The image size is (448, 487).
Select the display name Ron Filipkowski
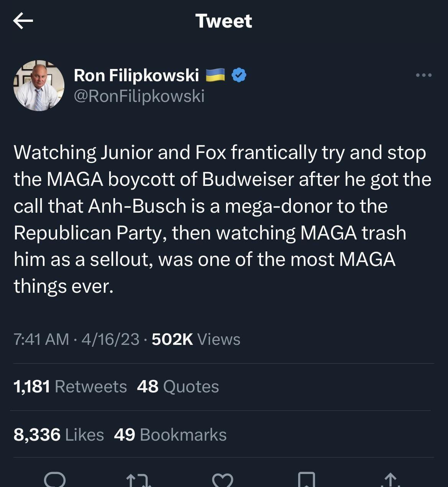pyautogui.click(x=136, y=74)
